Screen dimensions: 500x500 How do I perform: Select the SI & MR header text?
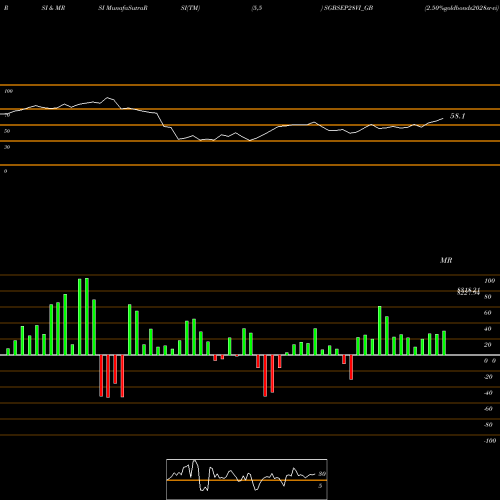pyautogui.click(x=53, y=8)
